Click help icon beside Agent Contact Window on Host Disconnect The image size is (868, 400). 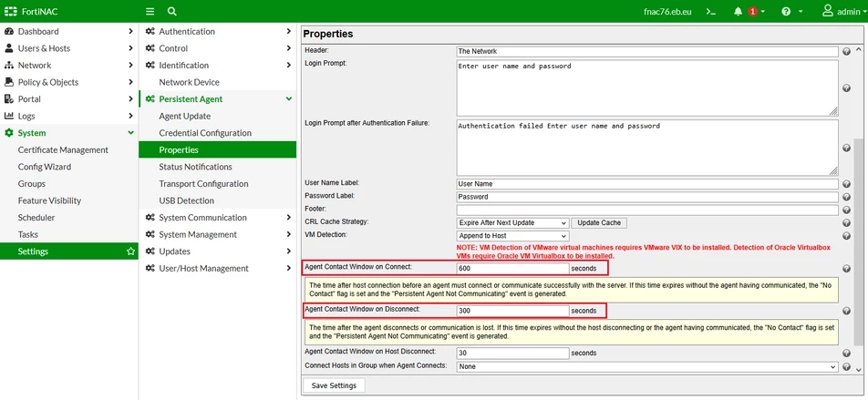pos(846,354)
